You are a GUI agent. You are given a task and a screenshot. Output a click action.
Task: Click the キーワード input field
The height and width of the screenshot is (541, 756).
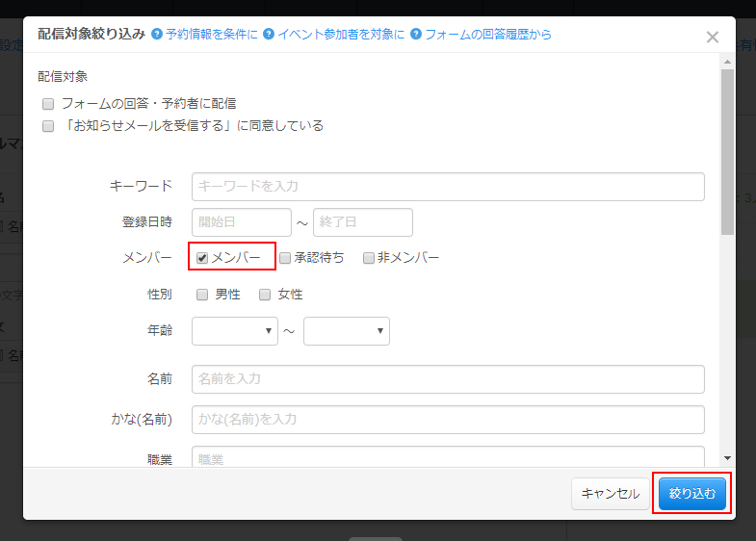pos(448,186)
